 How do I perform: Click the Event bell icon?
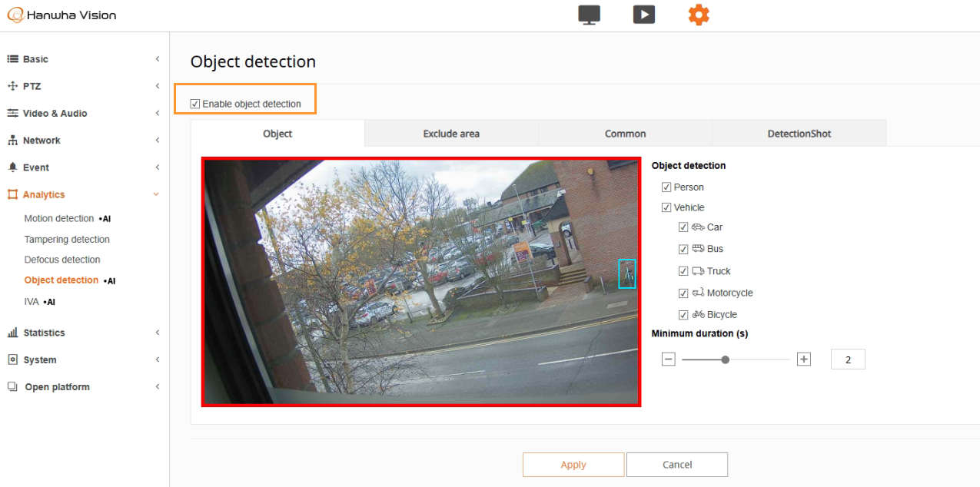tap(12, 167)
